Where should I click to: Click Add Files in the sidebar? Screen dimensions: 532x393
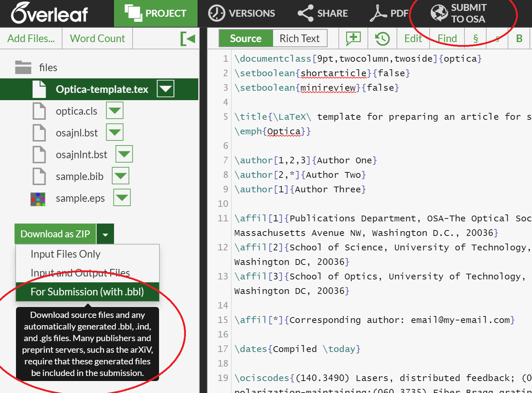[31, 38]
